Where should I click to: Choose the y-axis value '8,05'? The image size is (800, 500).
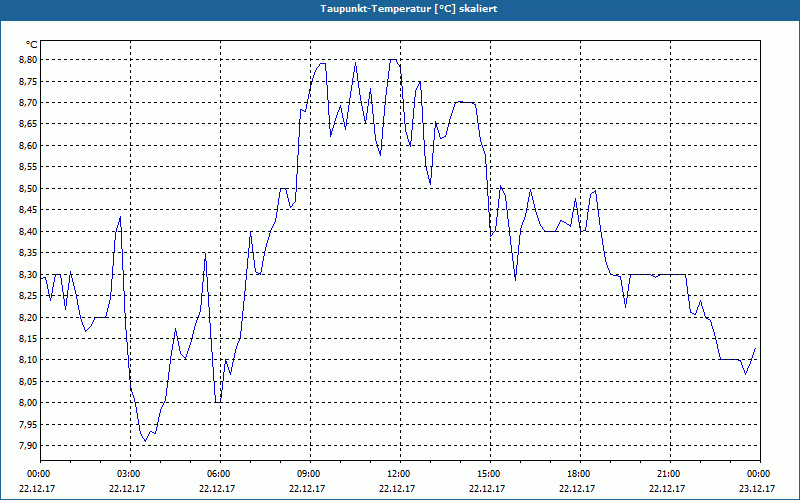coord(28,381)
